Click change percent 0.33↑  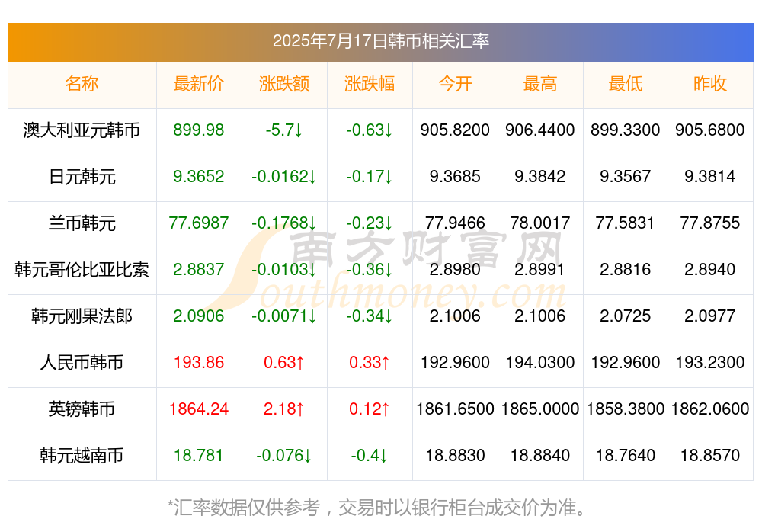point(370,363)
